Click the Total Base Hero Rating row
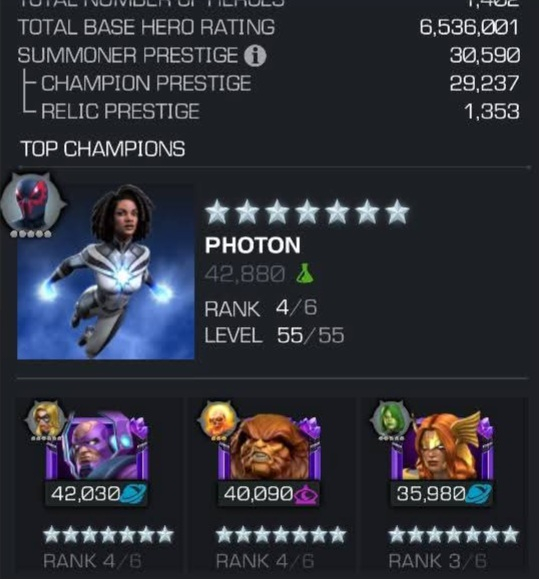The image size is (539, 579). pyautogui.click(x=270, y=27)
